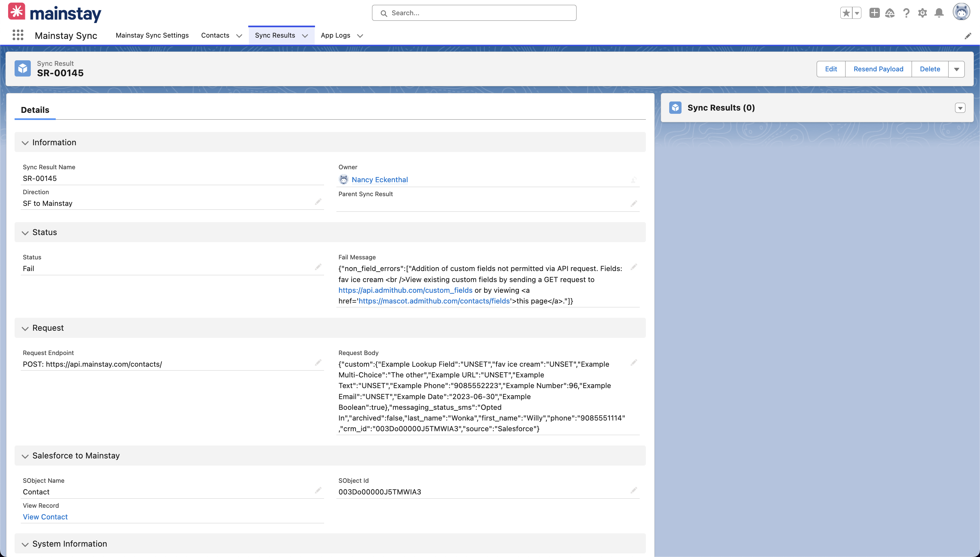Open the App Logs tab
The width and height of the screenshot is (980, 557).
point(335,35)
